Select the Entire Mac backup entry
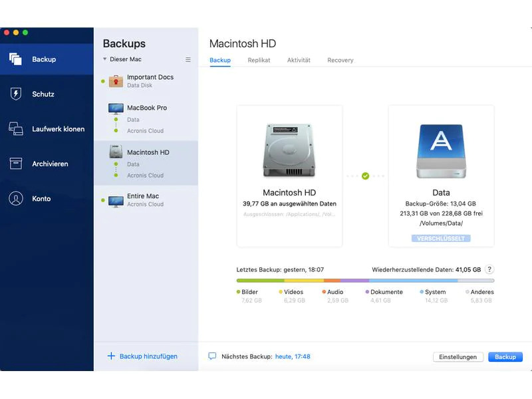Viewport: 532px width, 399px height. point(146,200)
